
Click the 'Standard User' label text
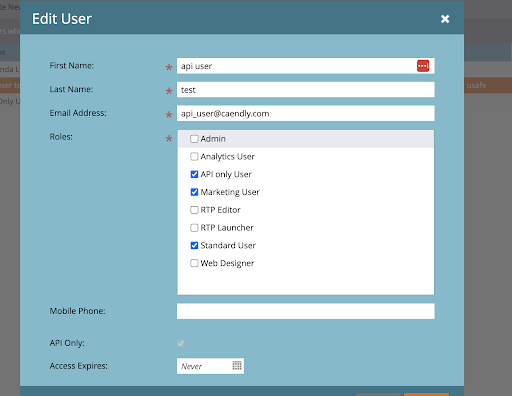coord(228,246)
